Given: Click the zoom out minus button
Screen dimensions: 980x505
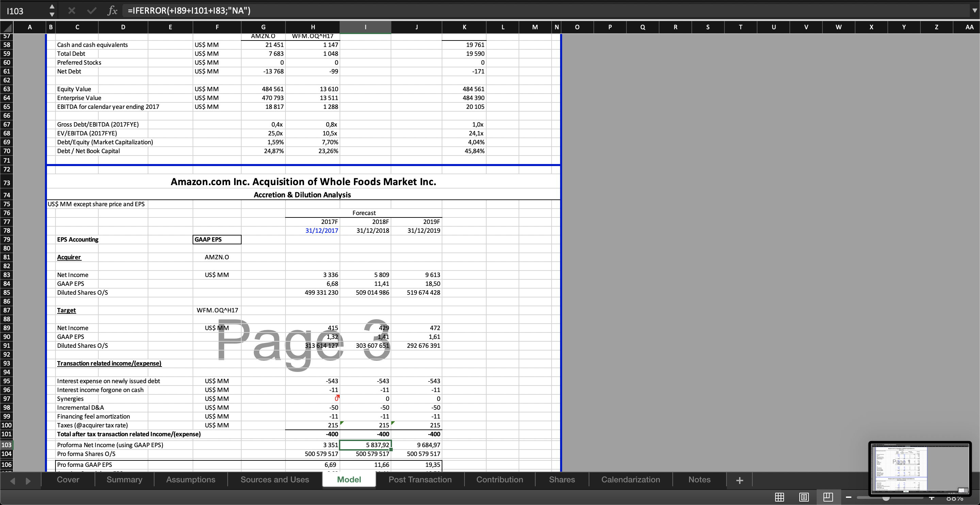Looking at the screenshot, I should (x=848, y=498).
